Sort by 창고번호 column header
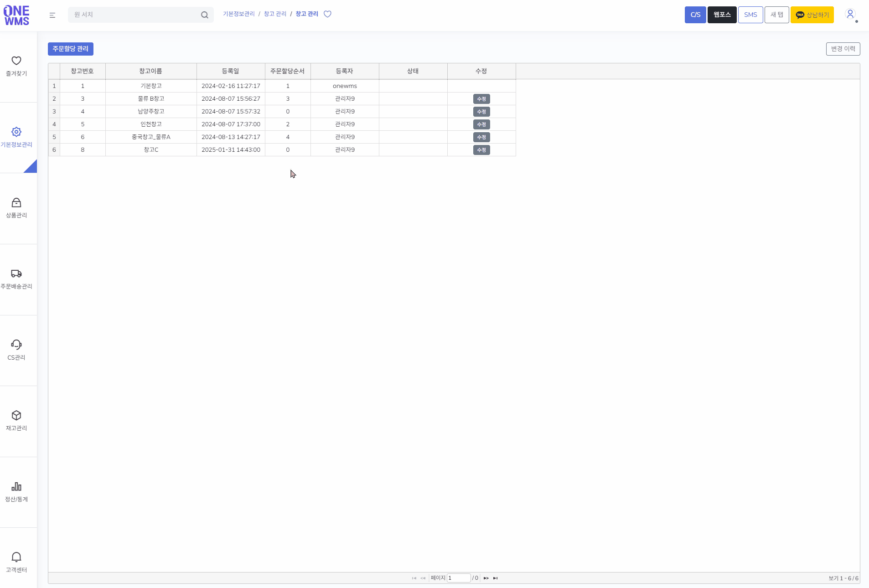Viewport: 869px width, 588px height. coord(83,71)
